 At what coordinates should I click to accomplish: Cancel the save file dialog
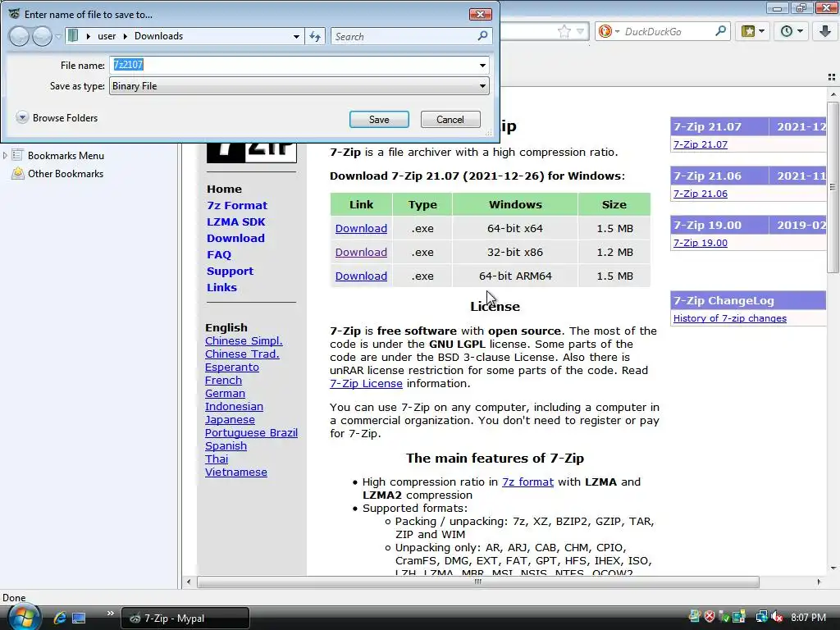pyautogui.click(x=450, y=120)
